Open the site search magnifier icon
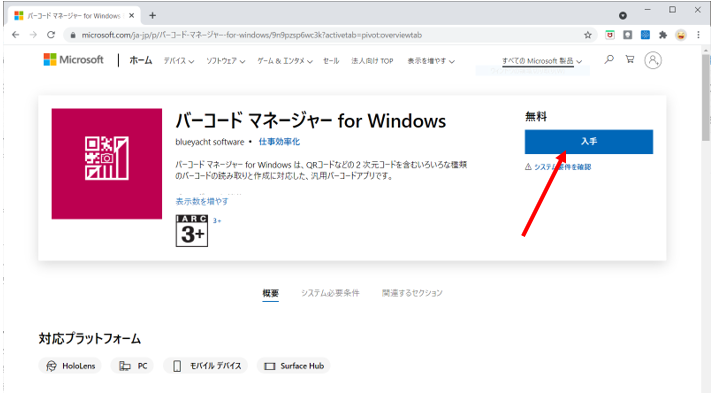 pyautogui.click(x=609, y=60)
